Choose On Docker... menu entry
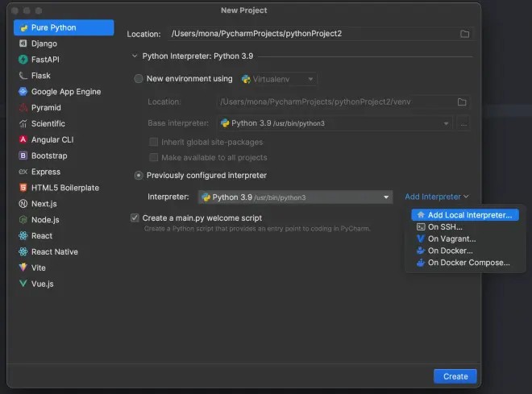The width and height of the screenshot is (532, 394). 465,251
